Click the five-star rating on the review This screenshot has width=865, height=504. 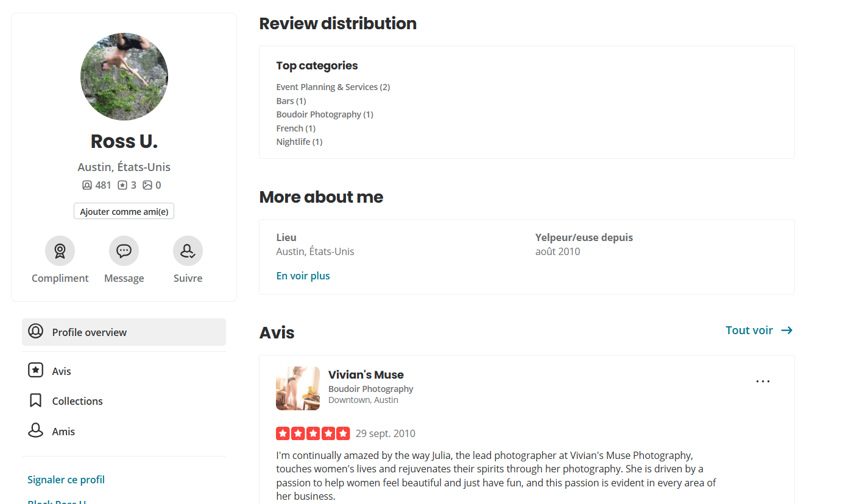click(x=312, y=433)
